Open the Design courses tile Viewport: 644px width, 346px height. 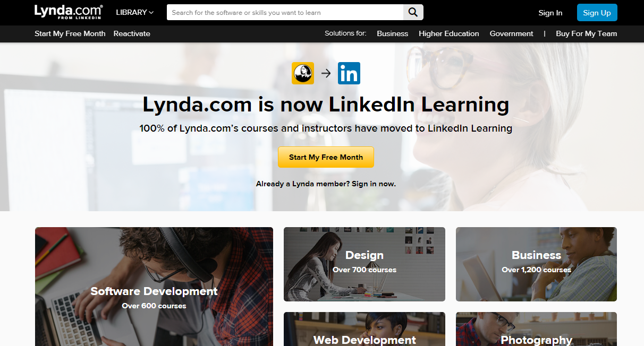click(365, 264)
